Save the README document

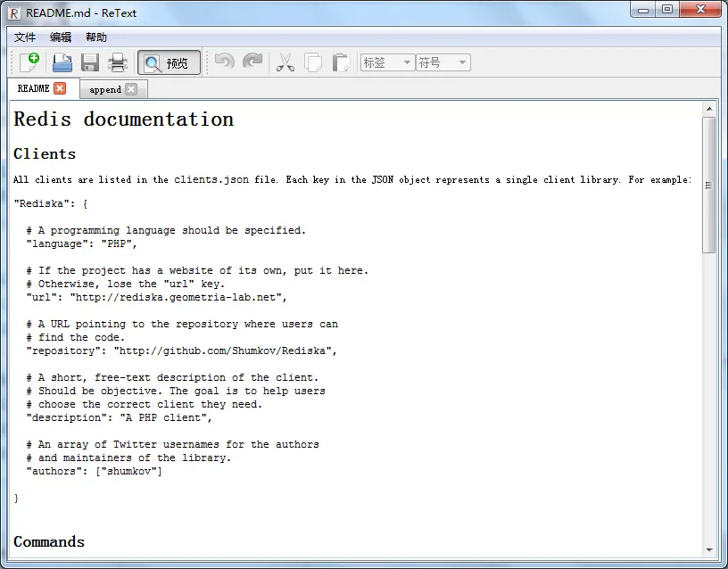coord(89,62)
